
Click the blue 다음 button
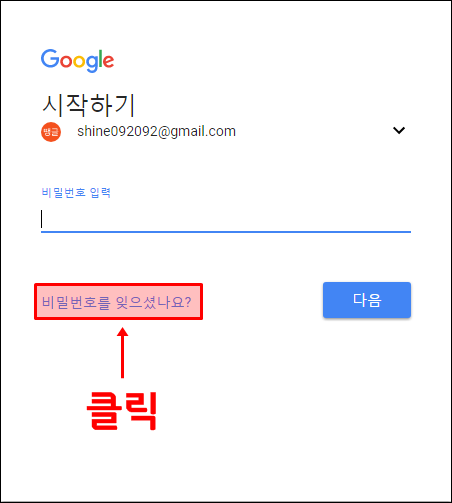click(x=367, y=300)
